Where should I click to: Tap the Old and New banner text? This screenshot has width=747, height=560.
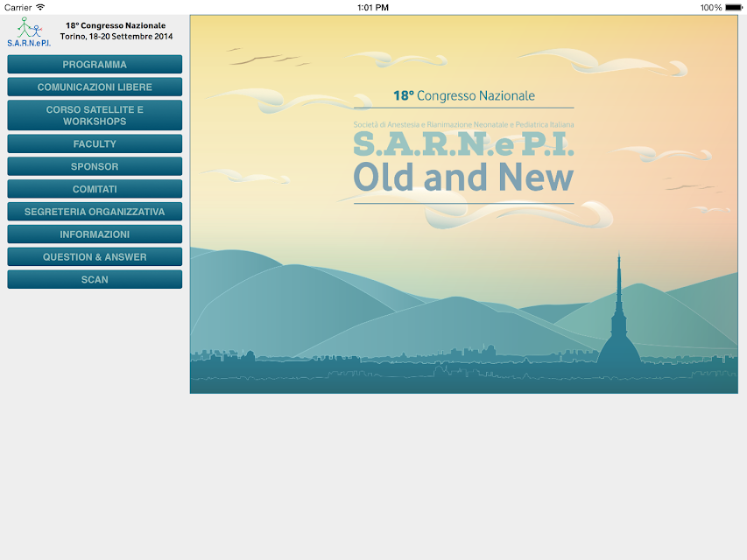point(463,177)
